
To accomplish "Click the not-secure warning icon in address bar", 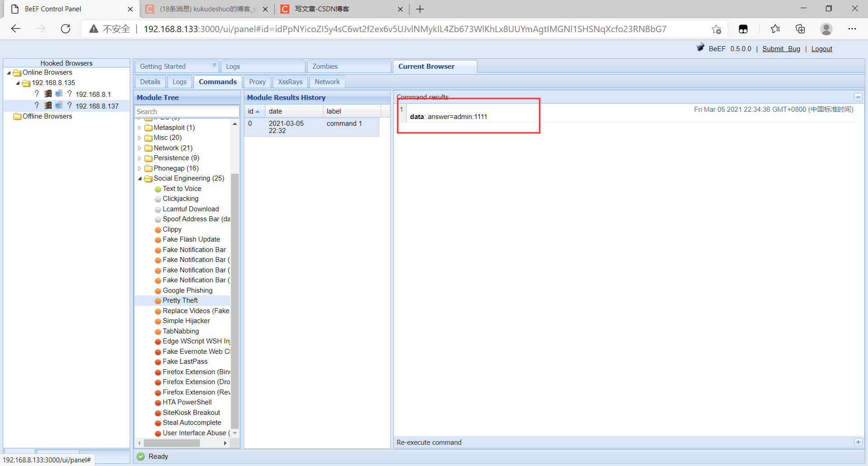I will pos(94,29).
